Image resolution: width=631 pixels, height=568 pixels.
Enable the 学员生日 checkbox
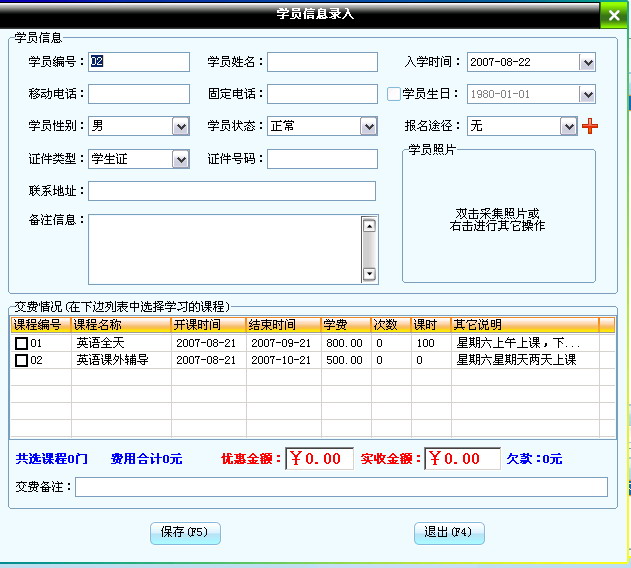pyautogui.click(x=394, y=95)
